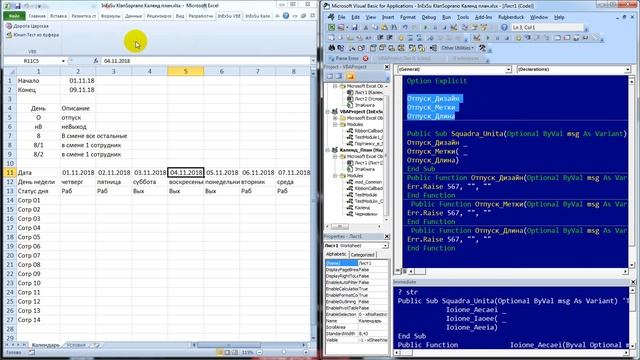Click the Excel Help question mark icon

tap(286, 16)
